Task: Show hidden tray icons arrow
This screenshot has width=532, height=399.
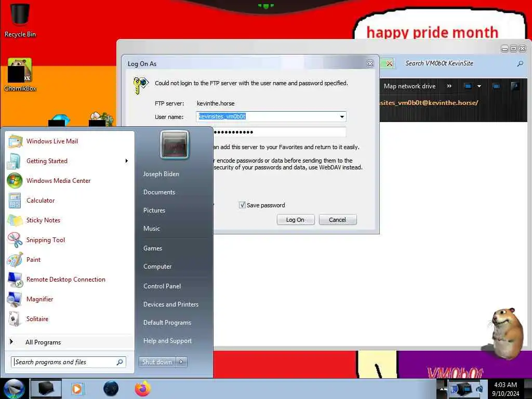Action: (442, 389)
